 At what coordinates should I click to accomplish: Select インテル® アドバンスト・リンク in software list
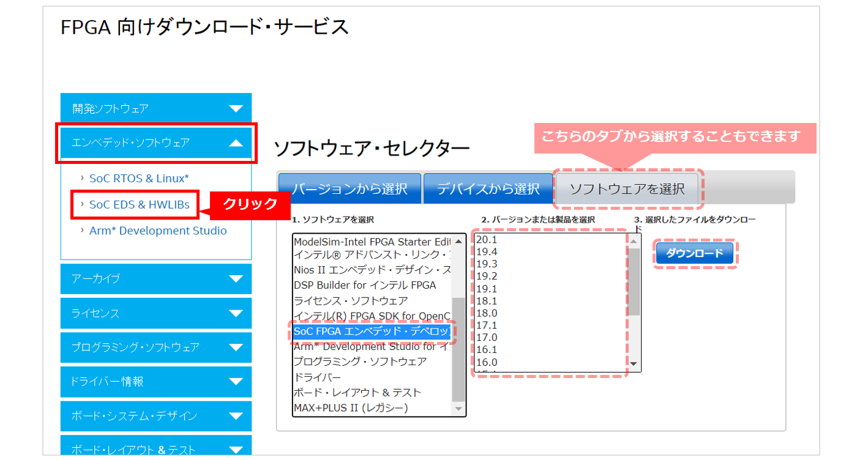click(372, 254)
